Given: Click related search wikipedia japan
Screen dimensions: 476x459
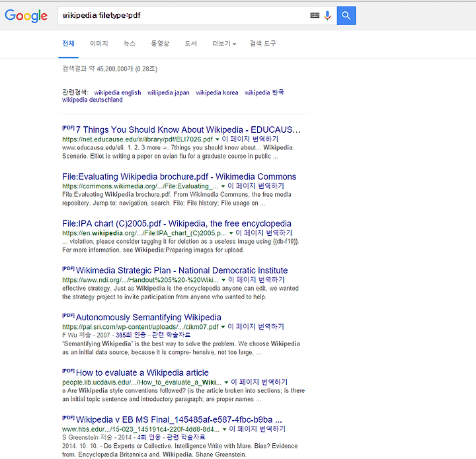Looking at the screenshot, I should click(x=168, y=92).
